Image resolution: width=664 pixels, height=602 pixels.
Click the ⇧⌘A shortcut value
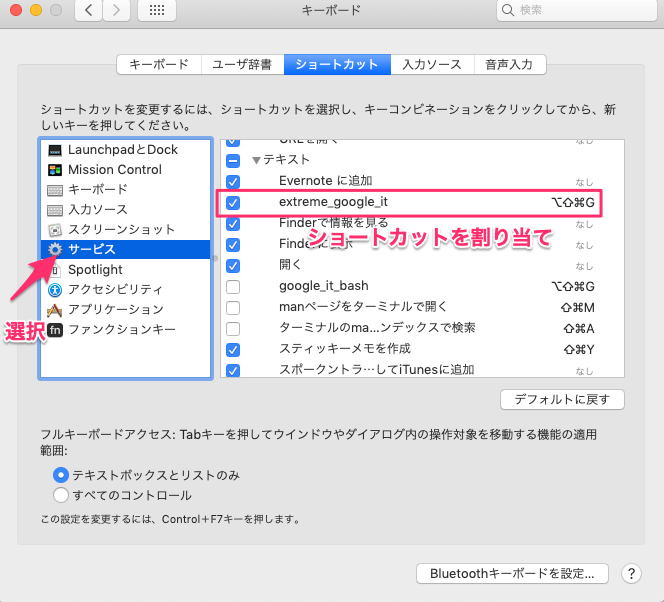(x=579, y=329)
